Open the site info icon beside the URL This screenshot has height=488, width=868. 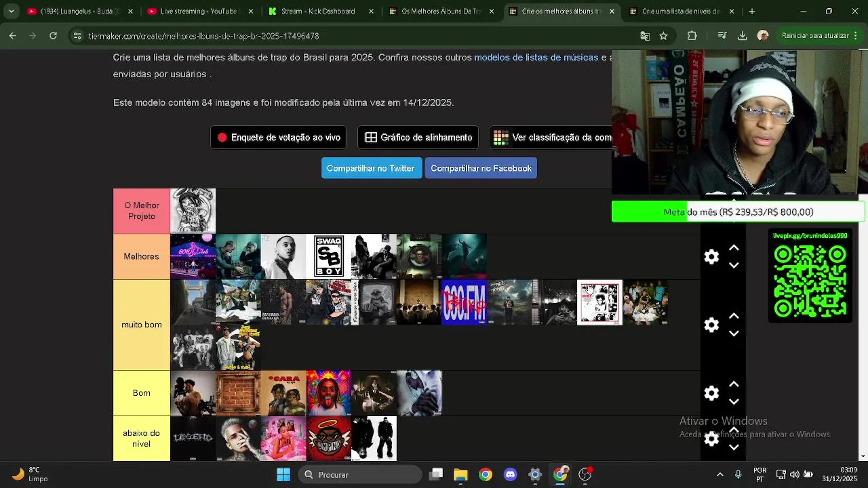click(77, 36)
